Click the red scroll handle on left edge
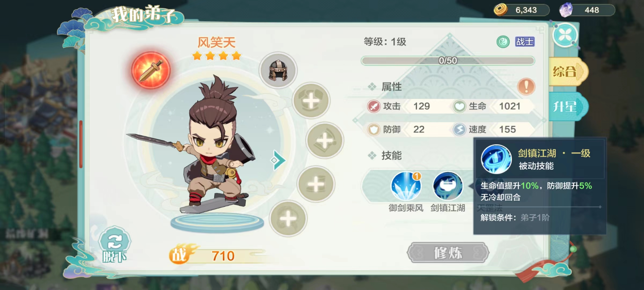Screen dimensions: 644x290 coord(81,144)
